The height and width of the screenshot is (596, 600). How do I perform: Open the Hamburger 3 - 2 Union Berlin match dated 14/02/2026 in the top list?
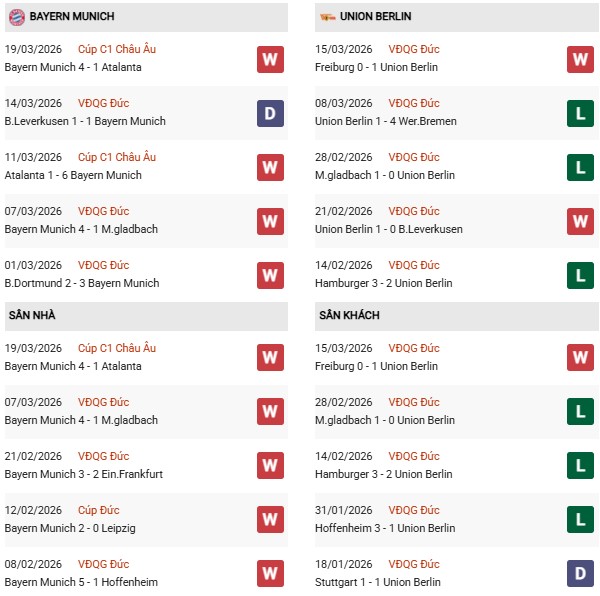[x=383, y=284]
